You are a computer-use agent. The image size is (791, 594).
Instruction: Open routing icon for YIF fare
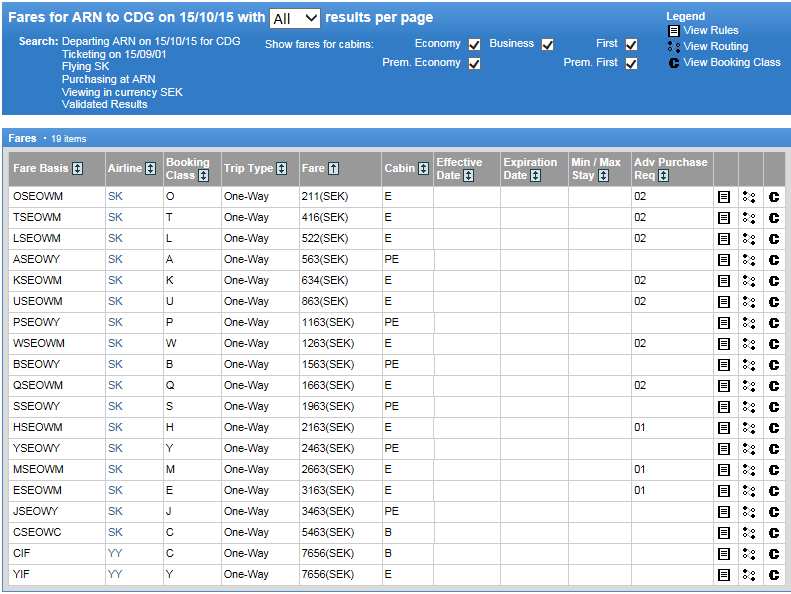coord(749,575)
